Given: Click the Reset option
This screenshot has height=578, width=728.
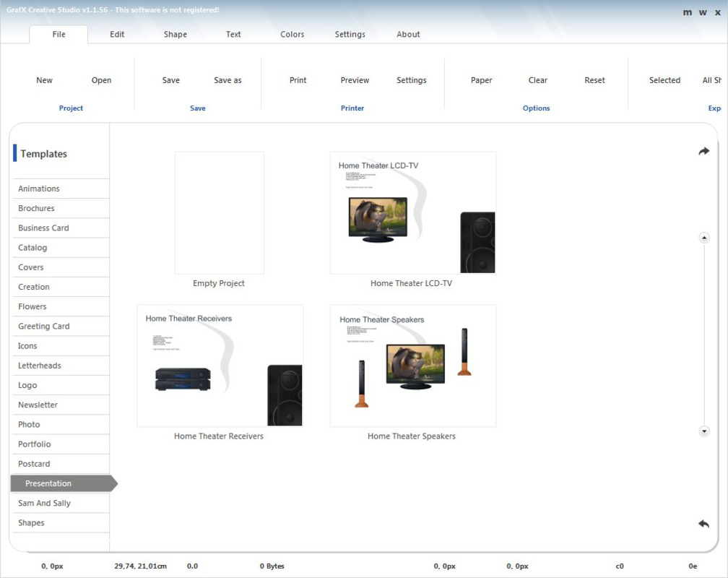Looking at the screenshot, I should 595,80.
